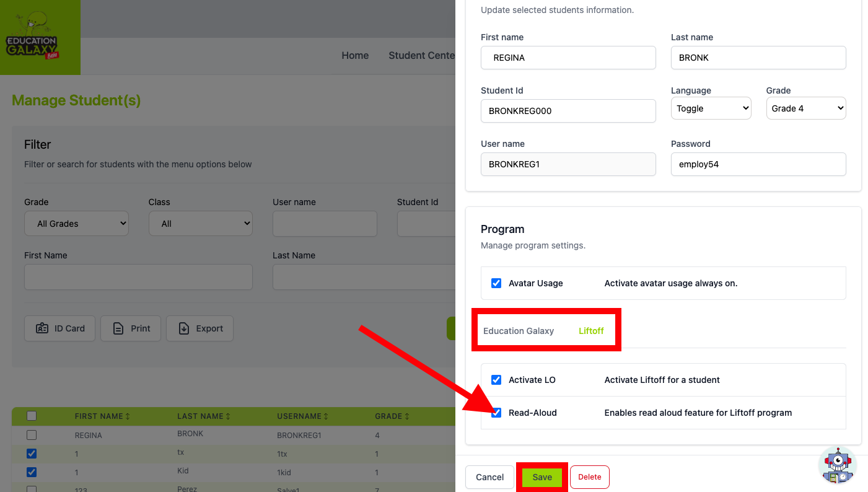Click the Save button

pyautogui.click(x=542, y=477)
